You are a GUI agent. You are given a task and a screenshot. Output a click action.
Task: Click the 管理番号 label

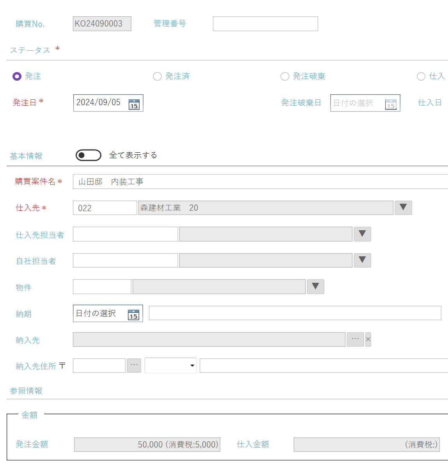pos(170,23)
